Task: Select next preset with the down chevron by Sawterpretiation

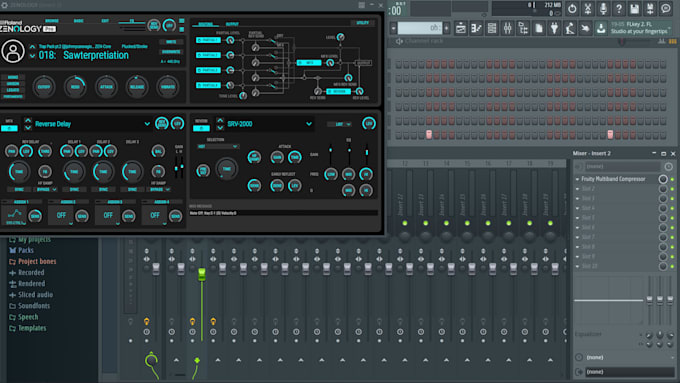Action: [x=32, y=56]
